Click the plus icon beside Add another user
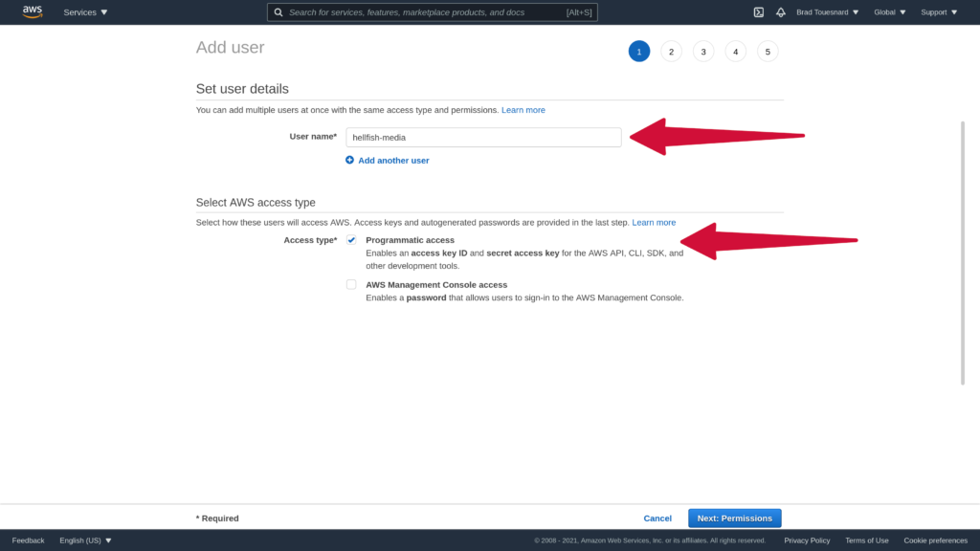This screenshot has height=551, width=980. pyautogui.click(x=349, y=160)
